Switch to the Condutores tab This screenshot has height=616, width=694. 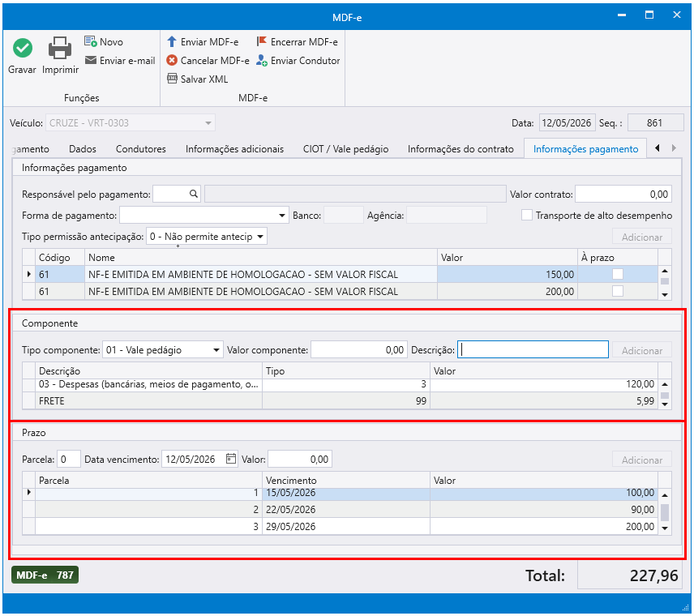(x=141, y=149)
